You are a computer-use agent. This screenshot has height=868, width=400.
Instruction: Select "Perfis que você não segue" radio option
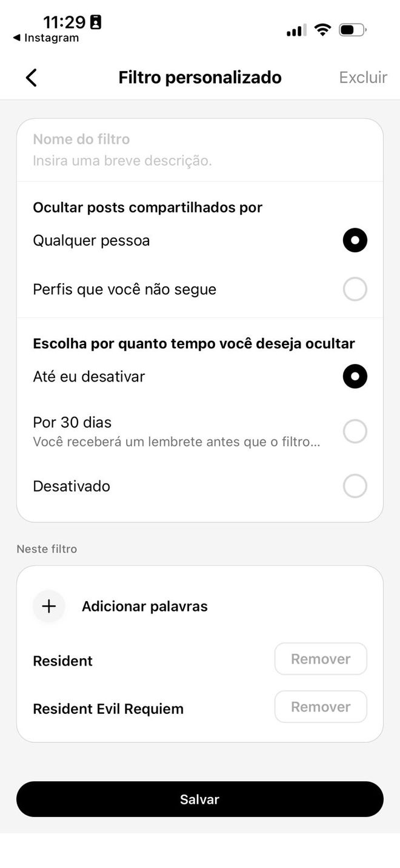pyautogui.click(x=355, y=289)
